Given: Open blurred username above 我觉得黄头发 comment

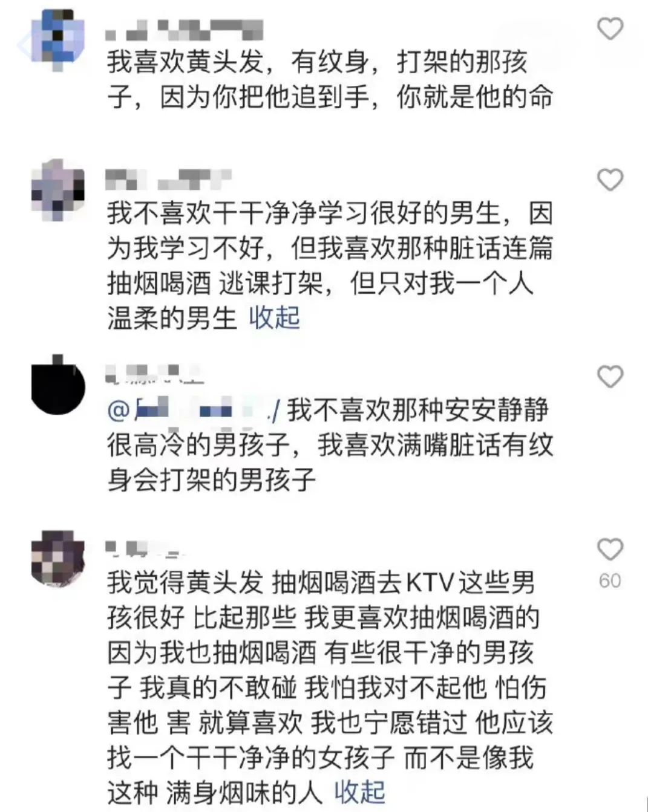Looking at the screenshot, I should 144,549.
